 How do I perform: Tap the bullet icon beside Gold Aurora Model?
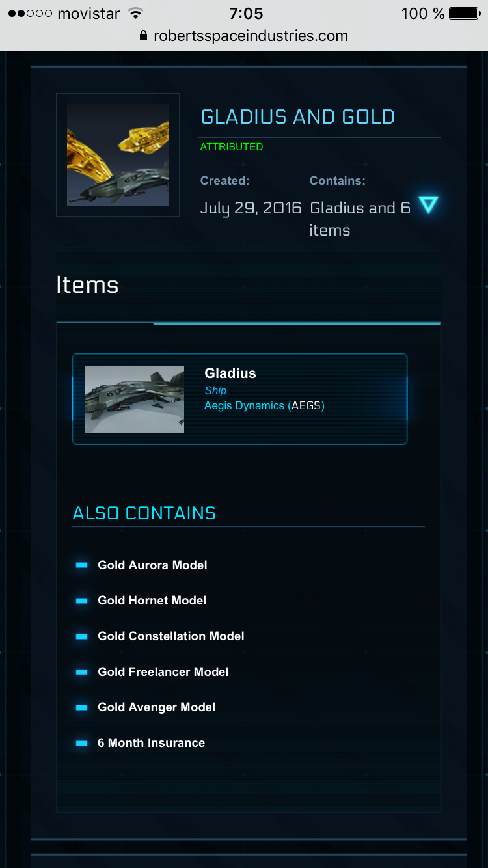click(81, 565)
